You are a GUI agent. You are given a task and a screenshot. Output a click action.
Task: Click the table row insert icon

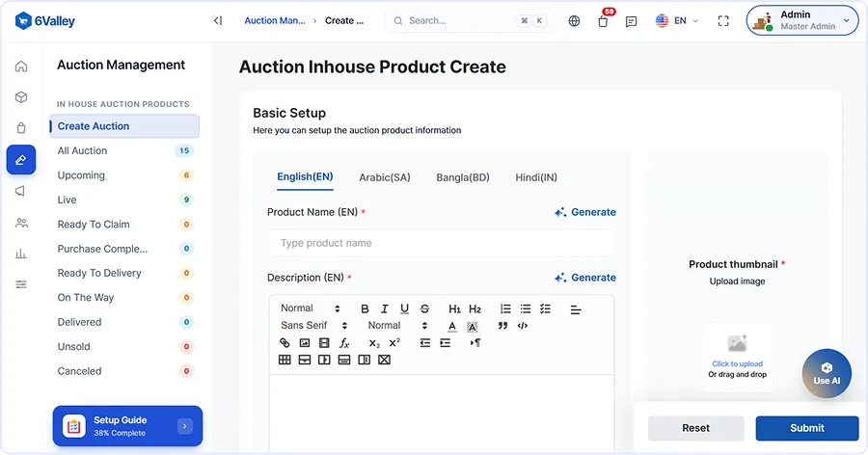[344, 360]
